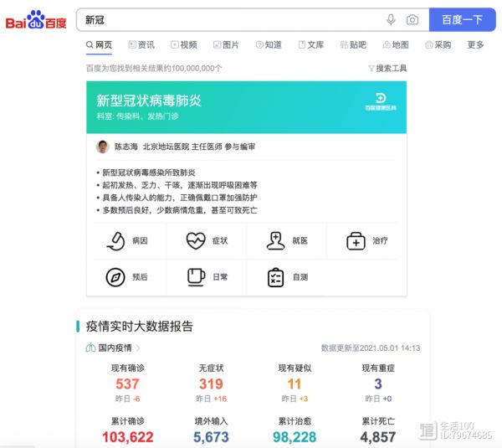The height and width of the screenshot is (448, 502).
Task: Click the 无症状 value 319
Action: click(211, 384)
